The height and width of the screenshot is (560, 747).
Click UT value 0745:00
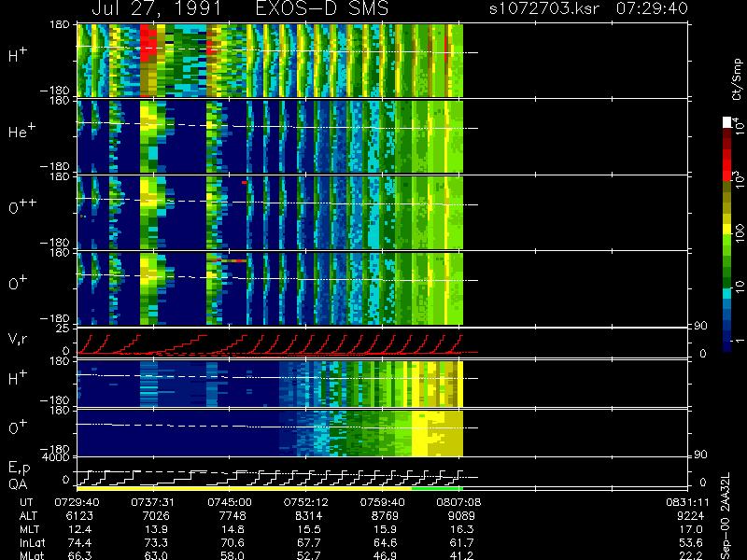[x=229, y=502]
